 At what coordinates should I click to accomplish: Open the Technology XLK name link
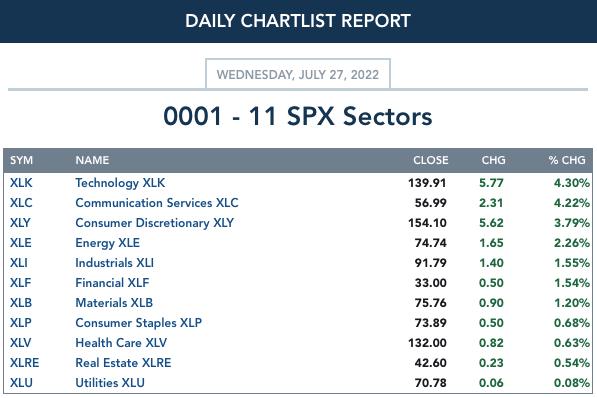click(x=120, y=183)
